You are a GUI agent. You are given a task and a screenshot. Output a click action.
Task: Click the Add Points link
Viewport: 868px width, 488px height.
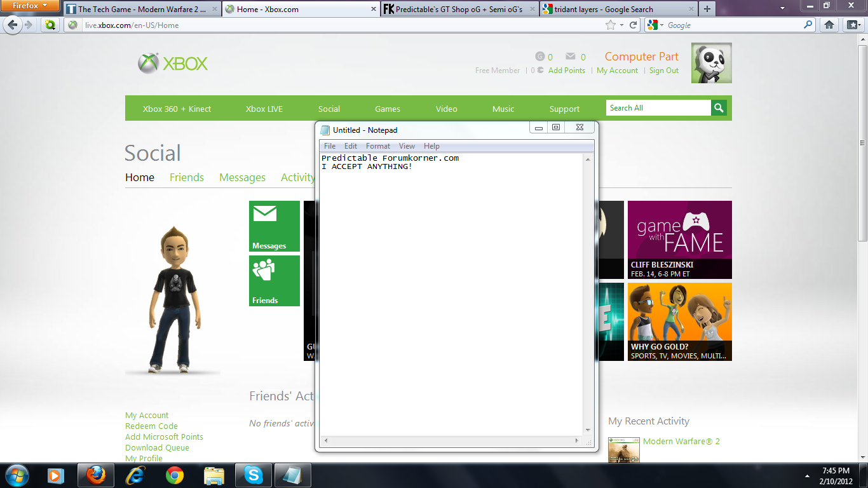tap(567, 71)
